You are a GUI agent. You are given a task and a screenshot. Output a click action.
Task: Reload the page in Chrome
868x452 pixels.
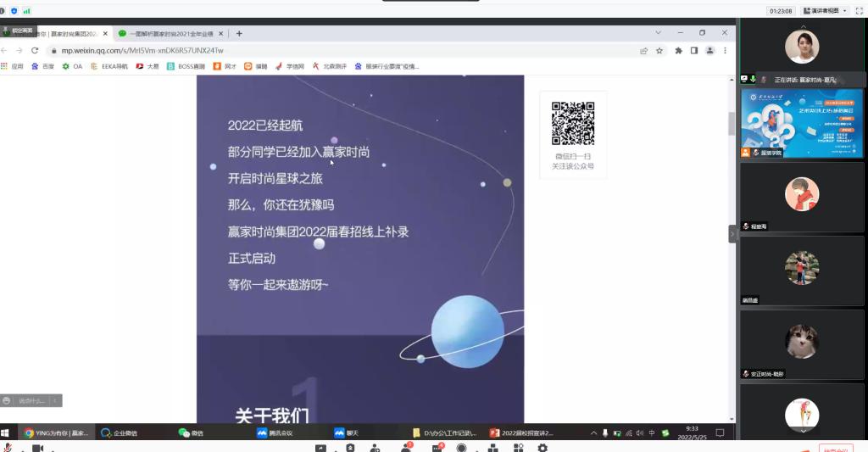35,51
